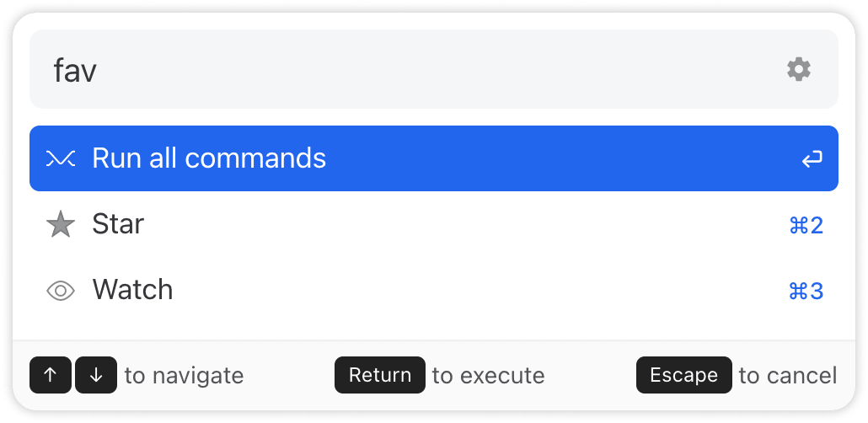
Task: Click the Escape key button
Action: coord(683,375)
